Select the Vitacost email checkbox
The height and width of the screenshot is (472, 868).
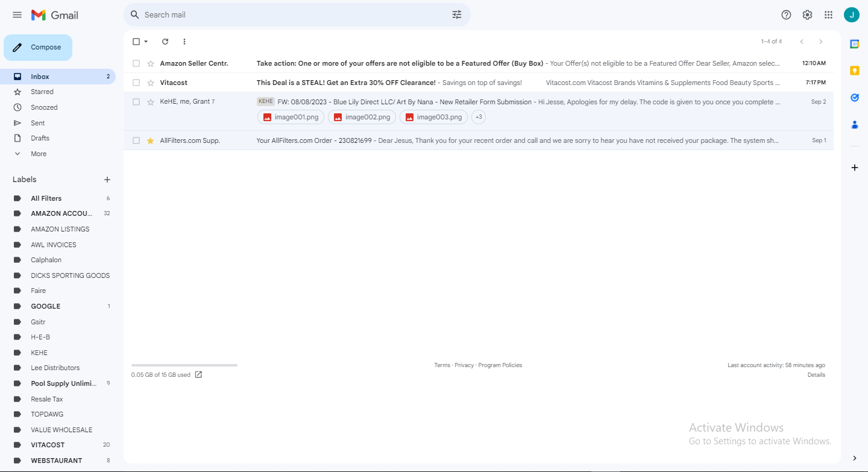pos(136,83)
